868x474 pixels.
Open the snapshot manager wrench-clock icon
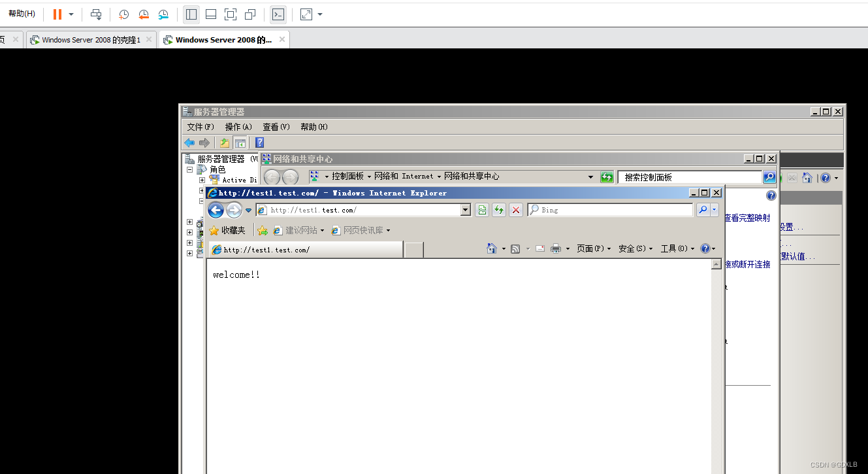[x=163, y=14]
